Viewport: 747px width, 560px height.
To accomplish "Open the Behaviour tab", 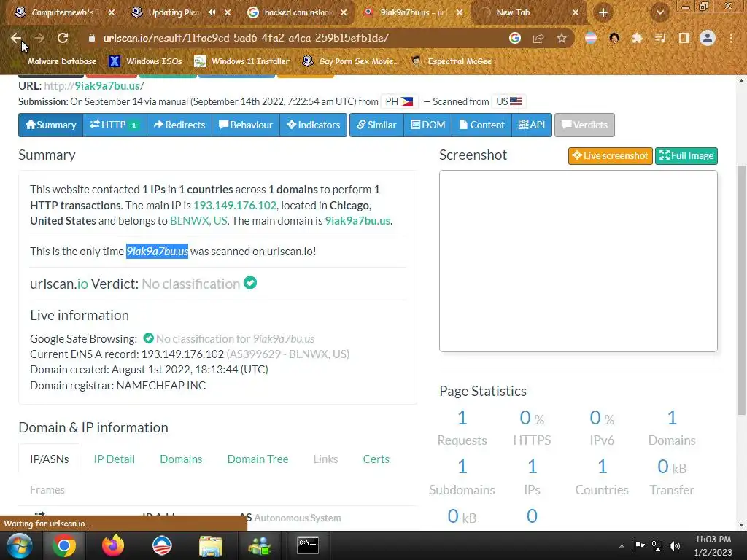I will pos(246,125).
